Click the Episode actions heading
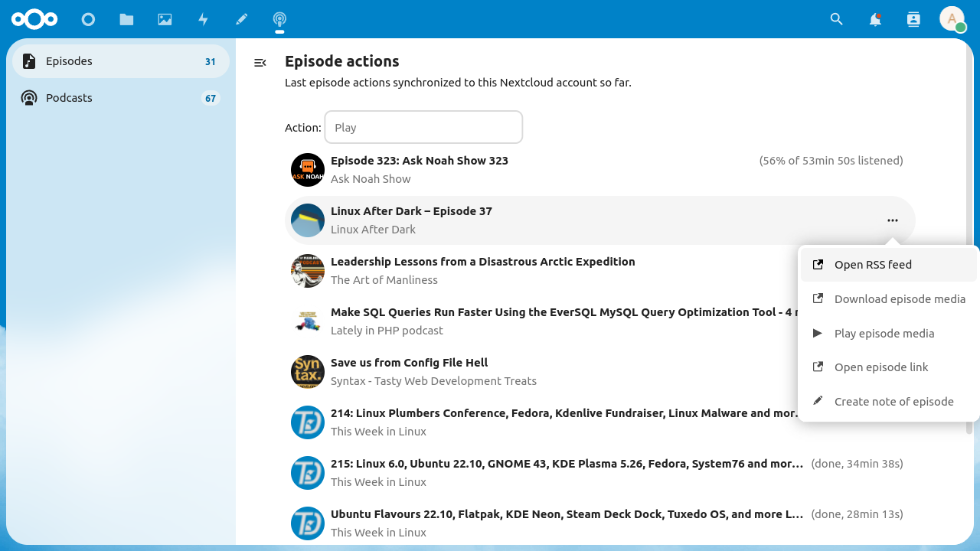The image size is (980, 551). (342, 61)
